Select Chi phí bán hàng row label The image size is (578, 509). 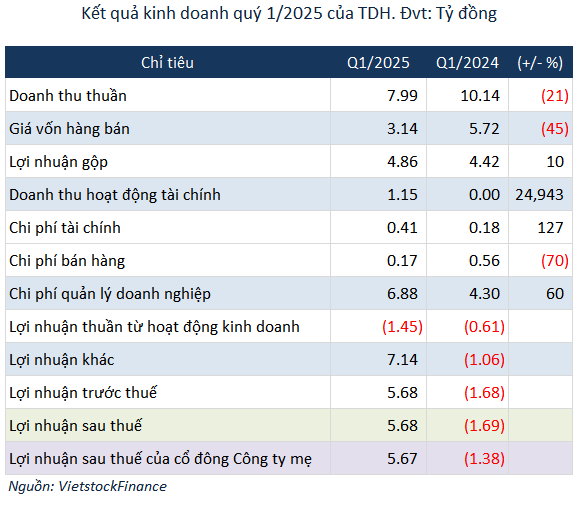click(x=67, y=261)
